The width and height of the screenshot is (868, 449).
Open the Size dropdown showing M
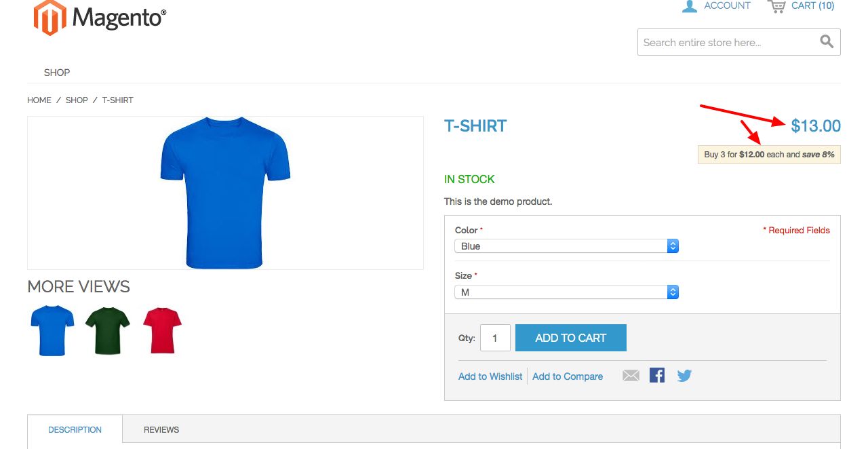tap(566, 292)
